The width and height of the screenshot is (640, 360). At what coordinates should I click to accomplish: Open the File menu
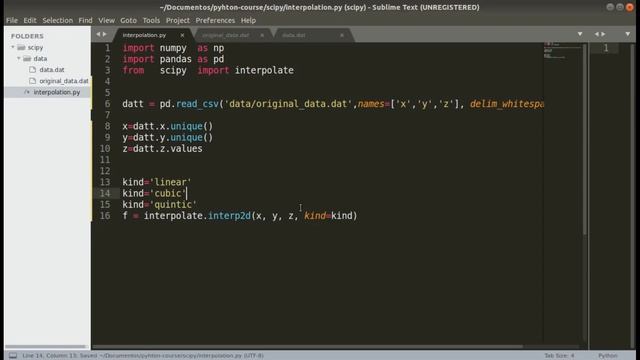point(11,20)
